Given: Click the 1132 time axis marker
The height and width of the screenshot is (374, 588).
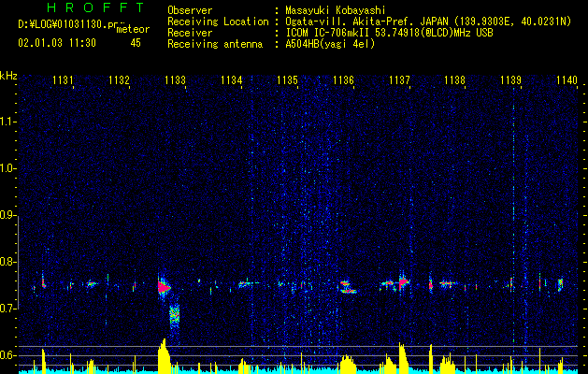Looking at the screenshot, I should pyautogui.click(x=119, y=79).
